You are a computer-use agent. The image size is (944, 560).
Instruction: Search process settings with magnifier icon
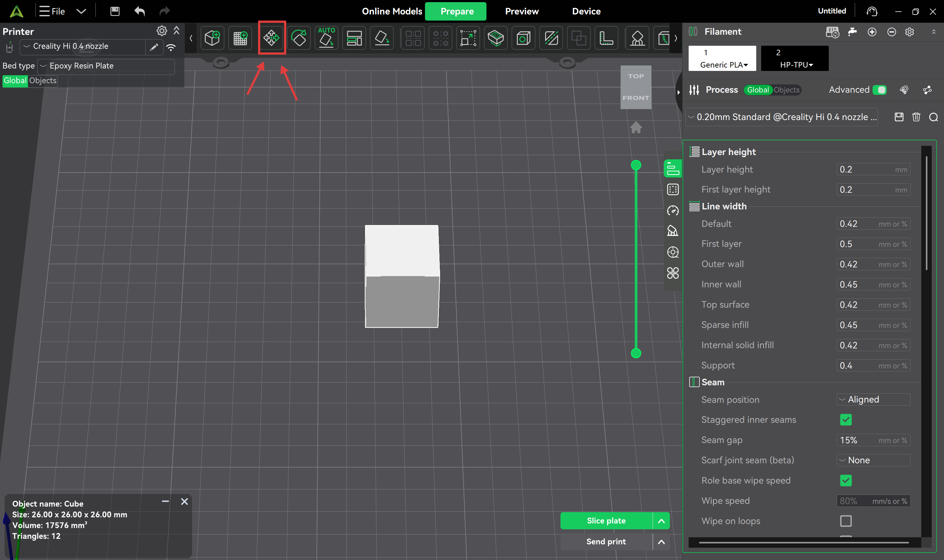934,117
